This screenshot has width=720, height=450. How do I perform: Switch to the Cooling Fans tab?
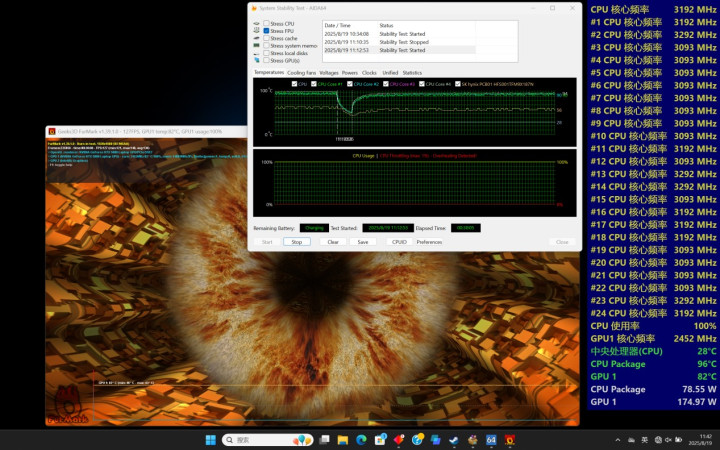coord(301,72)
